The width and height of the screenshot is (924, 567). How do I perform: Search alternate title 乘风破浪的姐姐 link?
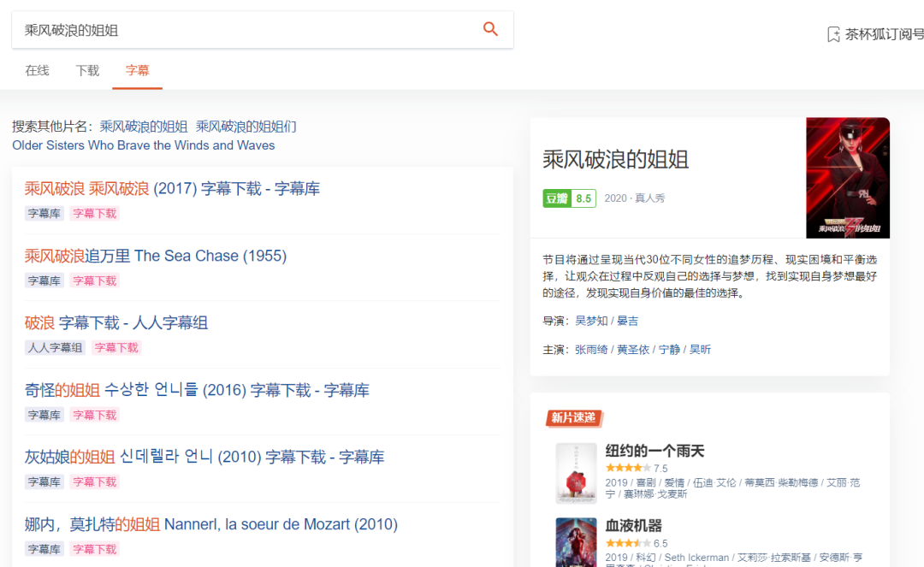tap(143, 127)
